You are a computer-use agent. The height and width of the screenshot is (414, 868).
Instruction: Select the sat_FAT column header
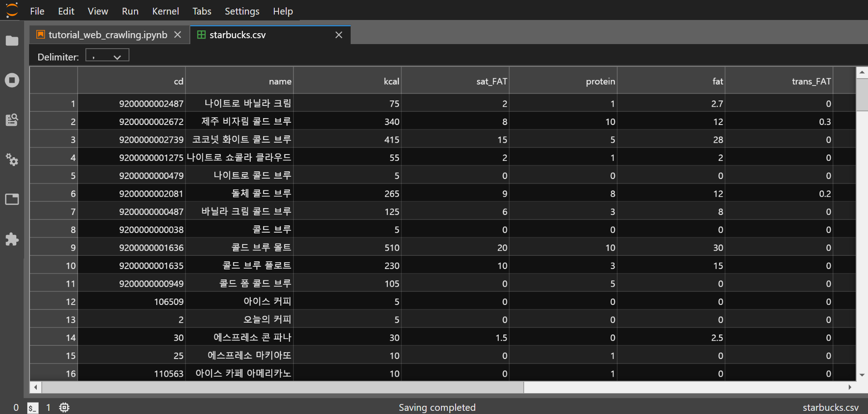tap(455, 81)
